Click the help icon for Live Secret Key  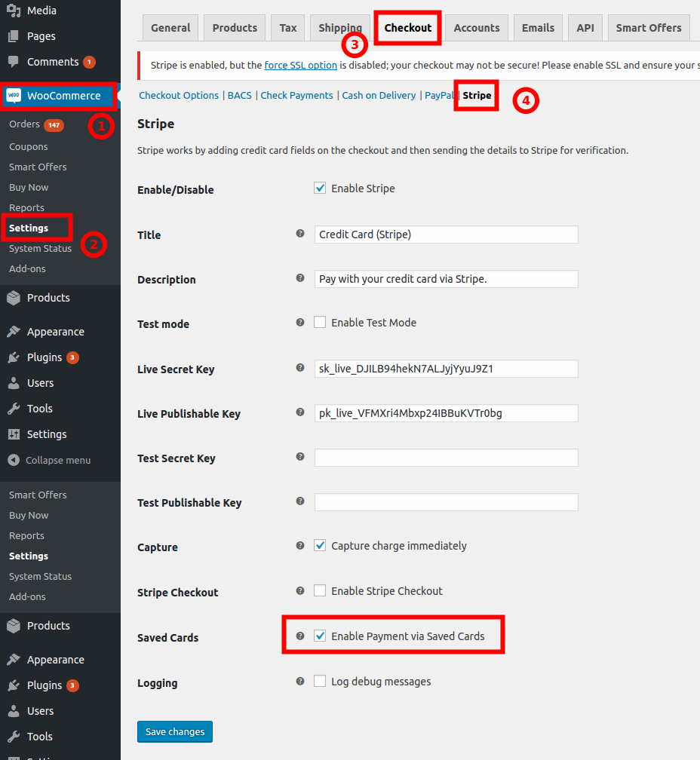click(x=300, y=368)
